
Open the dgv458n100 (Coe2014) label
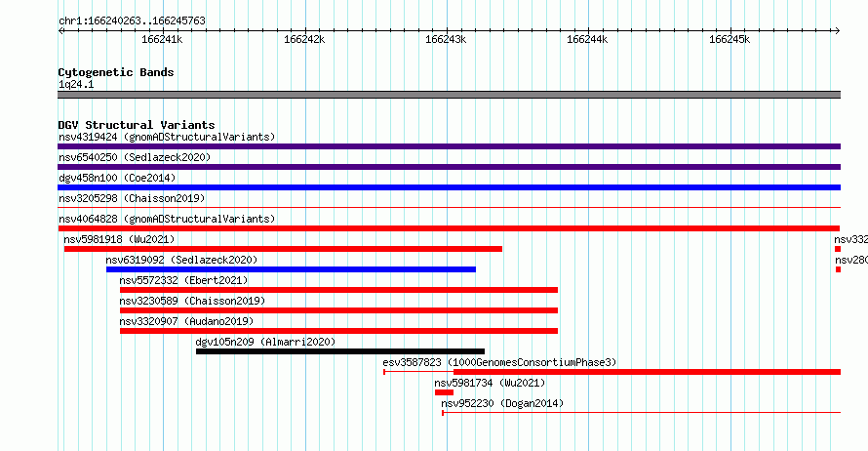(117, 178)
